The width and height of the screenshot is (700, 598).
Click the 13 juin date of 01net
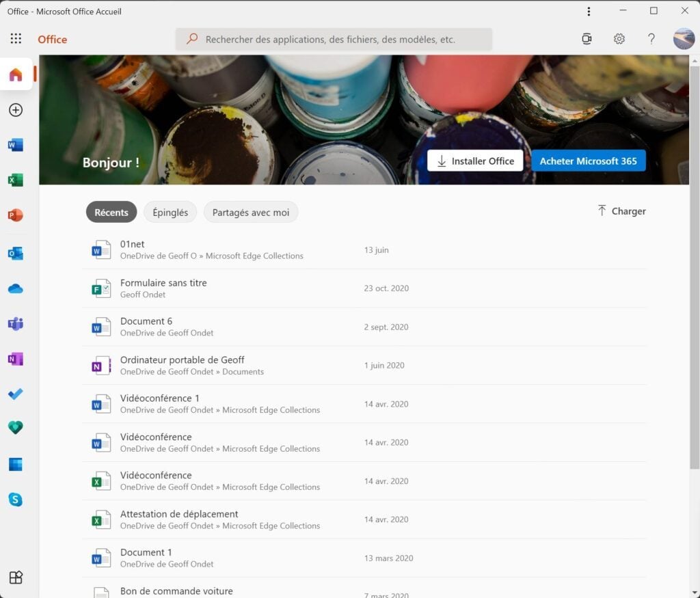377,250
